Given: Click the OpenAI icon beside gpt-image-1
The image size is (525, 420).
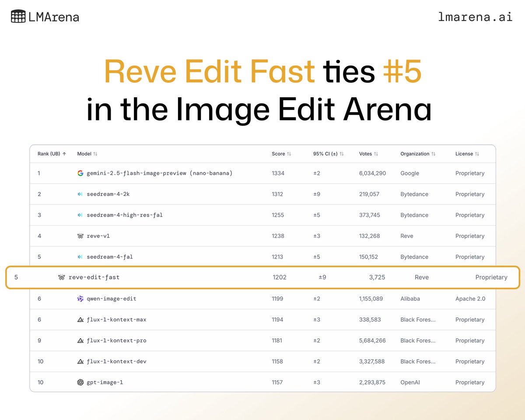Looking at the screenshot, I should [x=80, y=382].
